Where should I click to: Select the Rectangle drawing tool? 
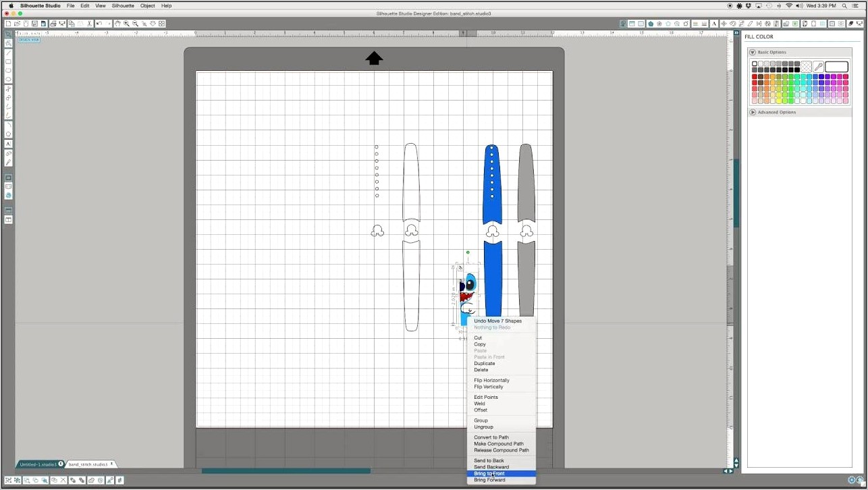click(8, 61)
